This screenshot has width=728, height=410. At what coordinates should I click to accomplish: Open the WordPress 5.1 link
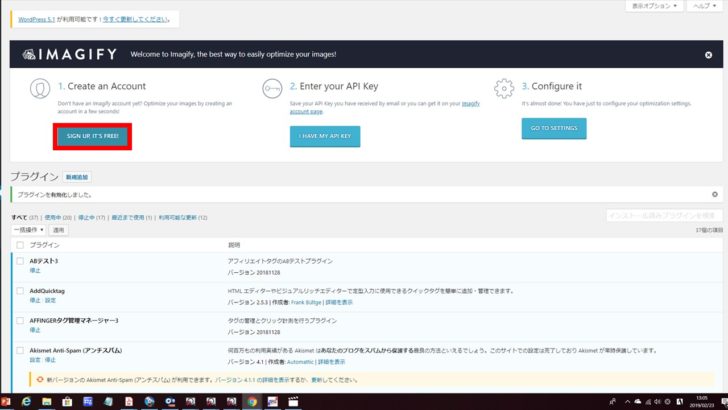coord(37,20)
